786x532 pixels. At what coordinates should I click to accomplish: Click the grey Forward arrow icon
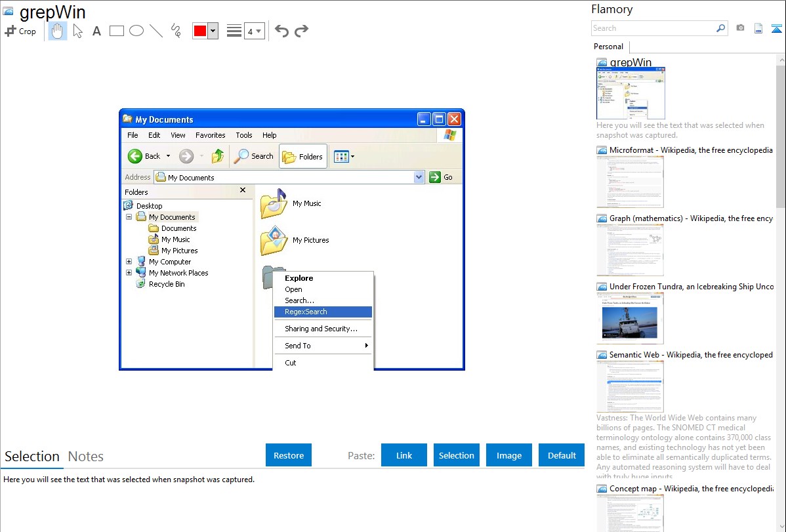186,156
